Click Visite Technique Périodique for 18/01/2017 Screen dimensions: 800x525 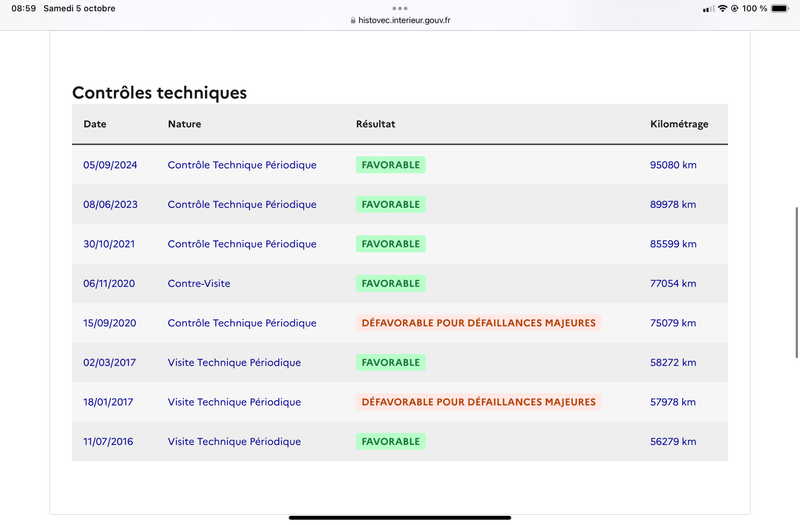(x=234, y=402)
